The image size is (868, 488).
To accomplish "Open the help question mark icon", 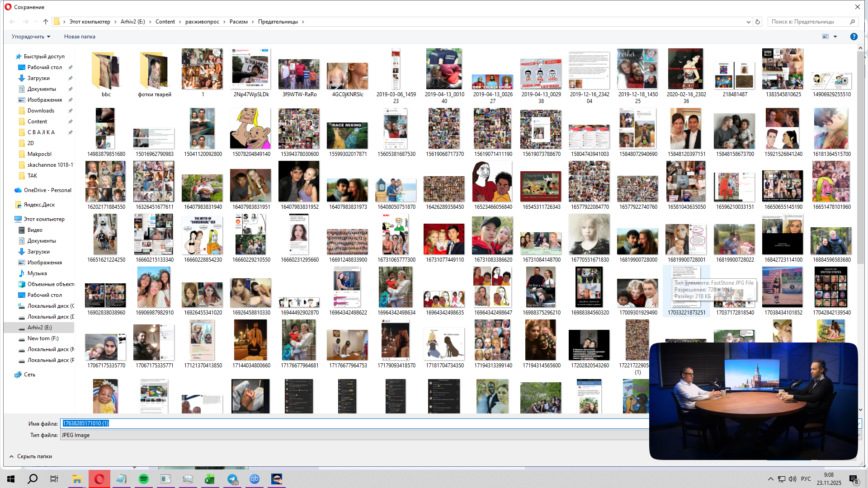I will coord(854,37).
